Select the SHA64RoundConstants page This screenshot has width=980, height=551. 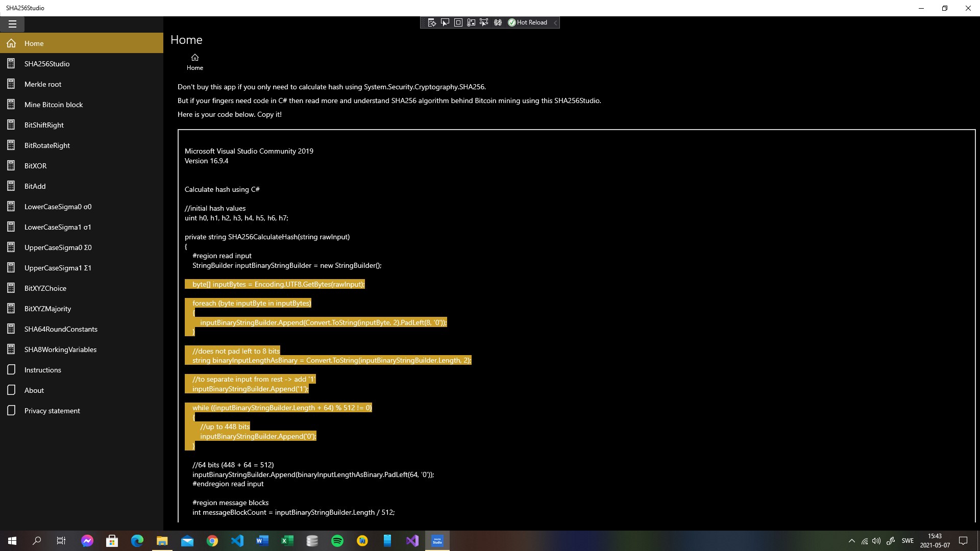(61, 329)
